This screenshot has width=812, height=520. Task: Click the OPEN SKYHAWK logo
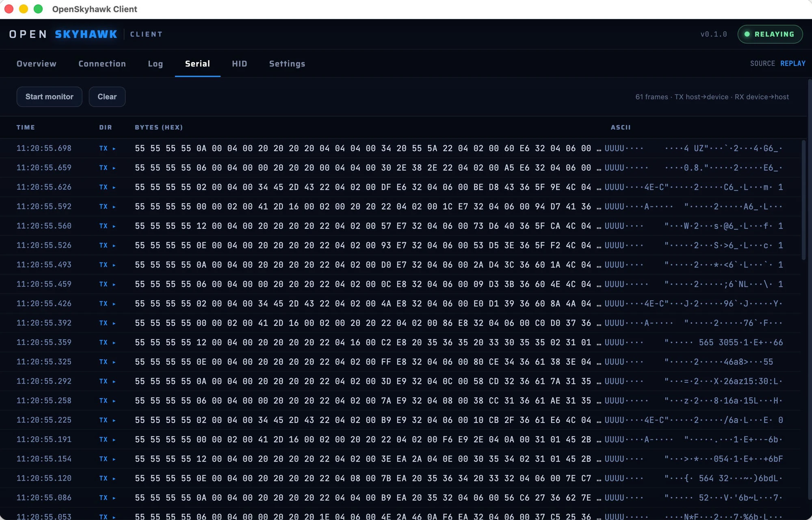[63, 34]
